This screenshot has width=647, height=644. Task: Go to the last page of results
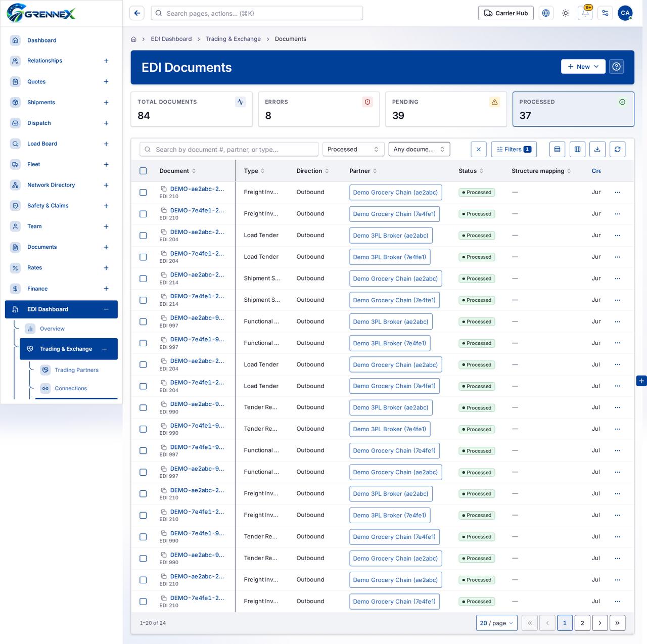tap(618, 623)
